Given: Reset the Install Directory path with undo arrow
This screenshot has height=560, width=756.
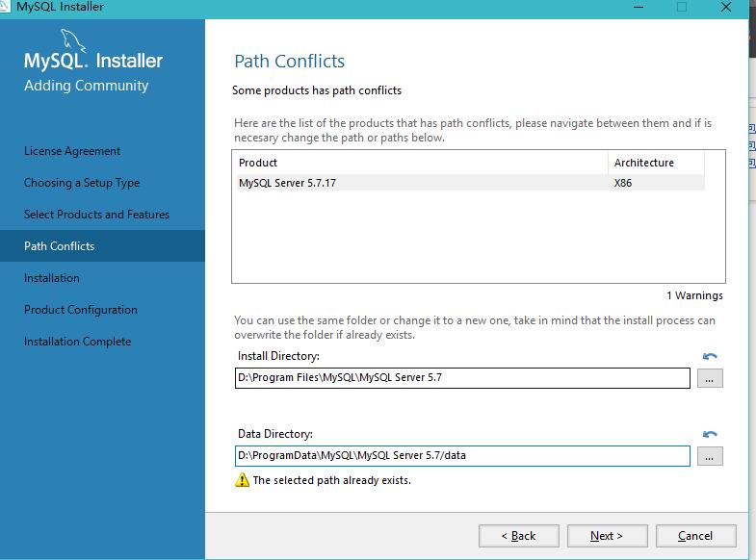Looking at the screenshot, I should (710, 356).
